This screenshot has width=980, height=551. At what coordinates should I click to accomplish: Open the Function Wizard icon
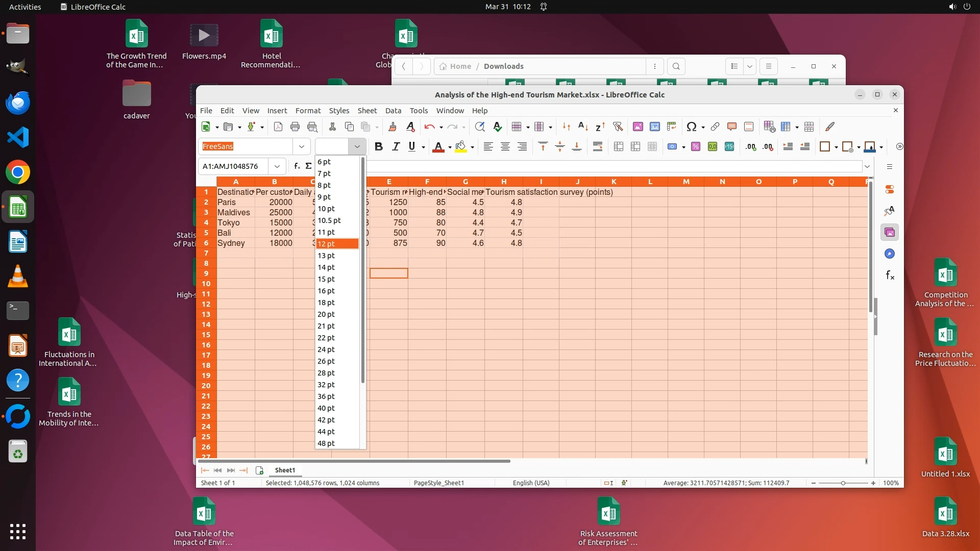(x=297, y=166)
